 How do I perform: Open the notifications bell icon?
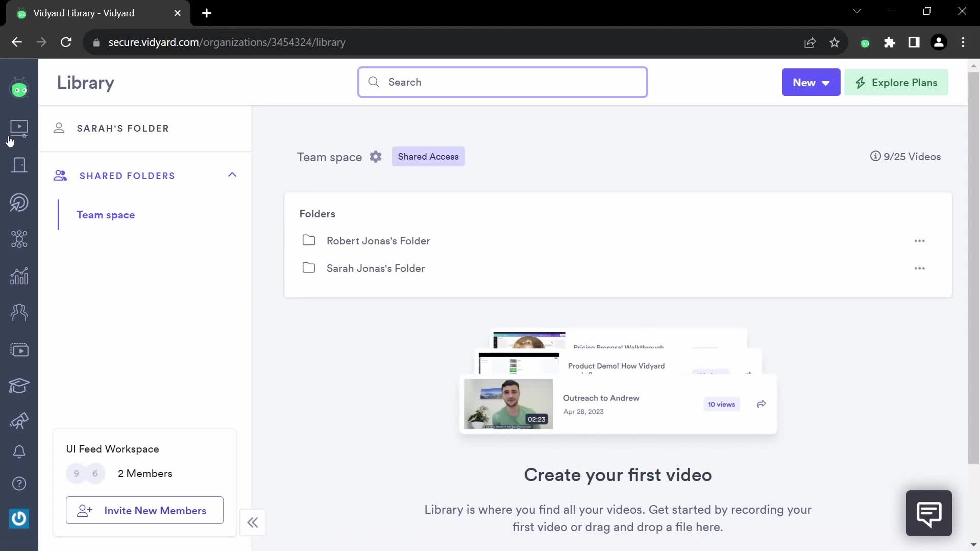pos(19,452)
